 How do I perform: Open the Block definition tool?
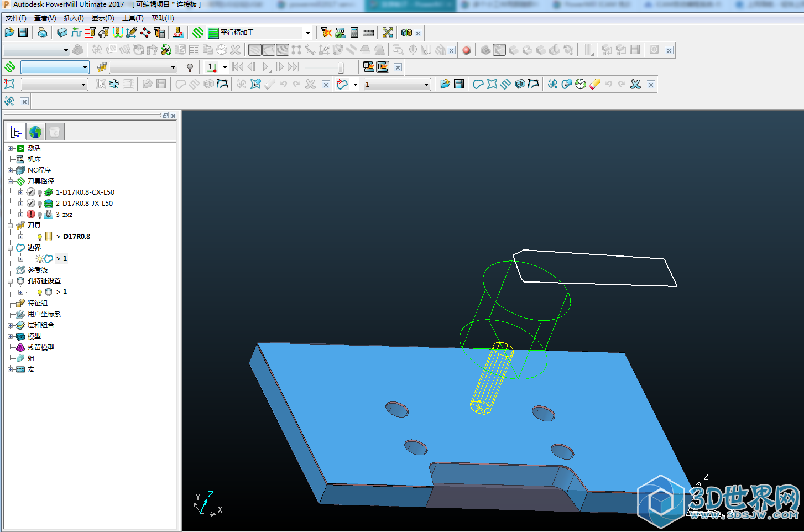(62, 33)
